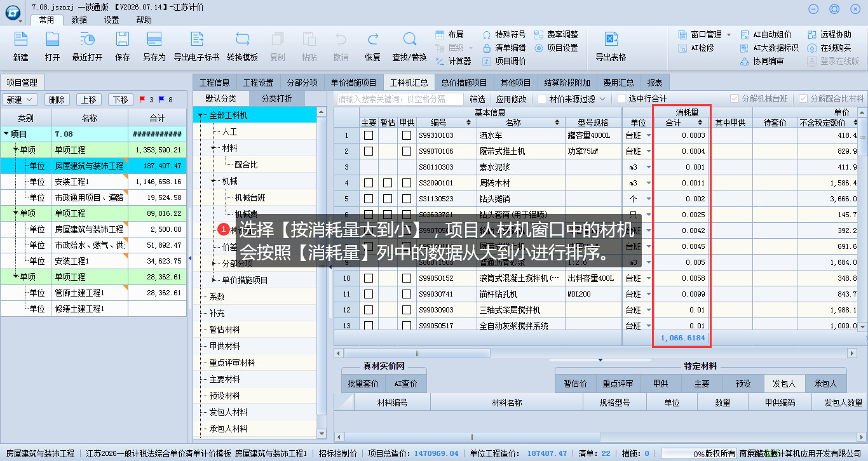Switch to 数据 ribbon tab
This screenshot has height=461, width=868.
[x=79, y=20]
